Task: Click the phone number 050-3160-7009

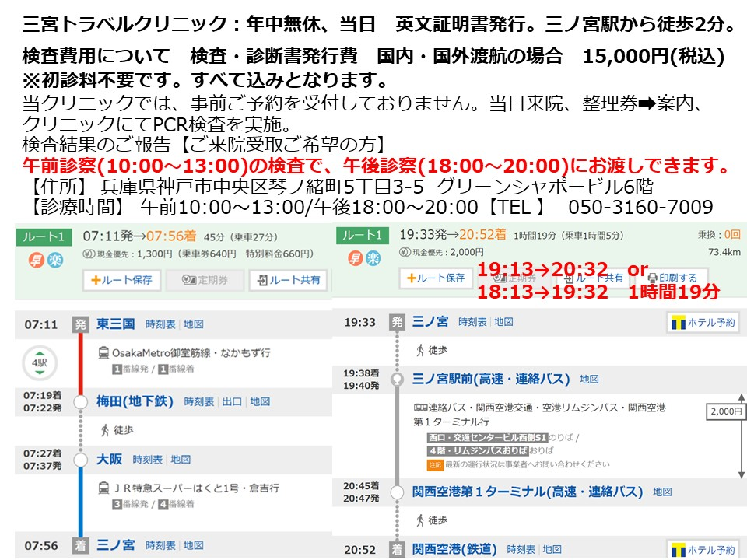Action: [640, 207]
